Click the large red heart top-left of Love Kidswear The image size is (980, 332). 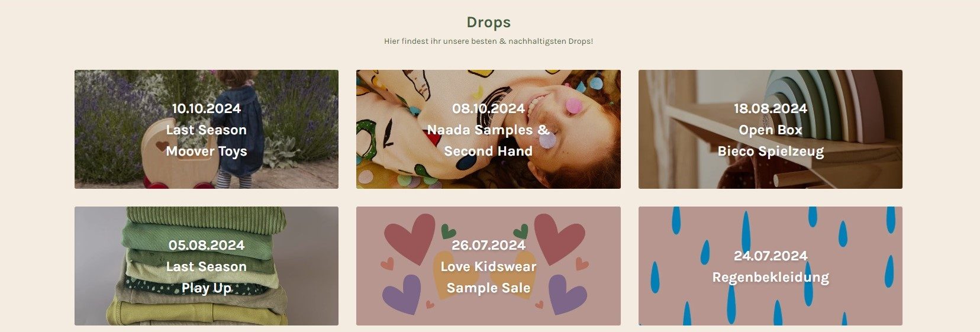[410, 238]
